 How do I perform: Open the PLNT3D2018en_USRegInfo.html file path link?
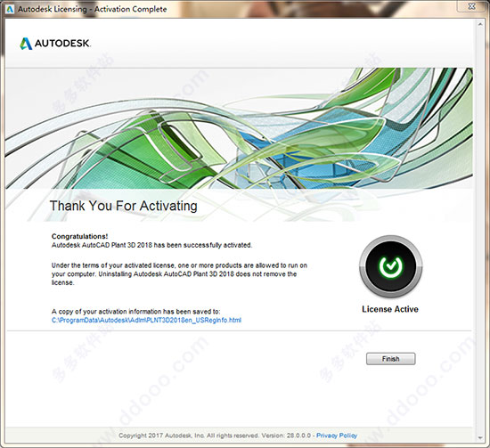tap(146, 320)
